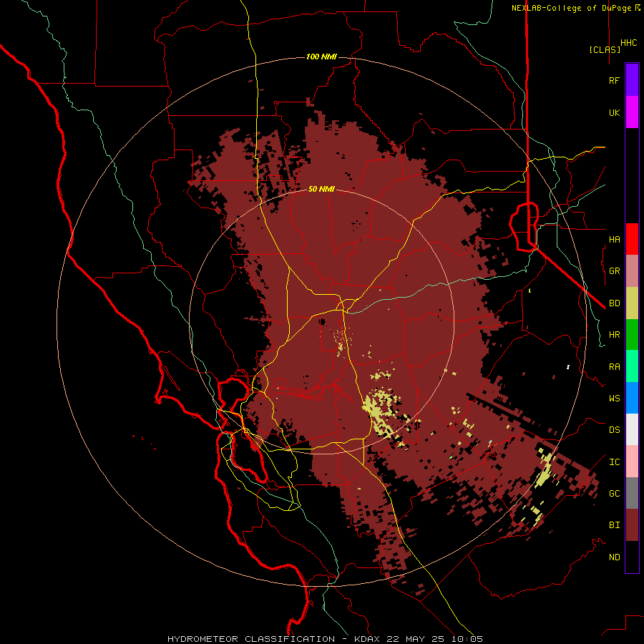Viewport: 644px width, 644px height.
Task: Click the RF legend label
Action: (x=614, y=80)
